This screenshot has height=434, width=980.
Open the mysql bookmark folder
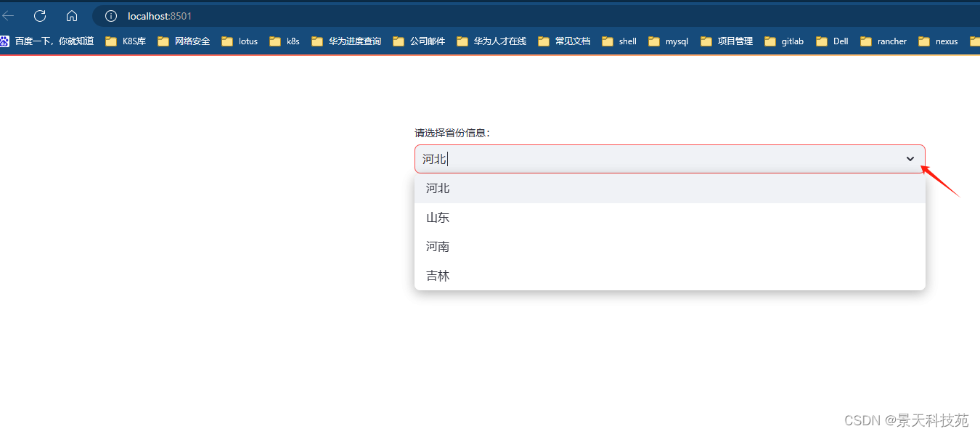pos(669,41)
